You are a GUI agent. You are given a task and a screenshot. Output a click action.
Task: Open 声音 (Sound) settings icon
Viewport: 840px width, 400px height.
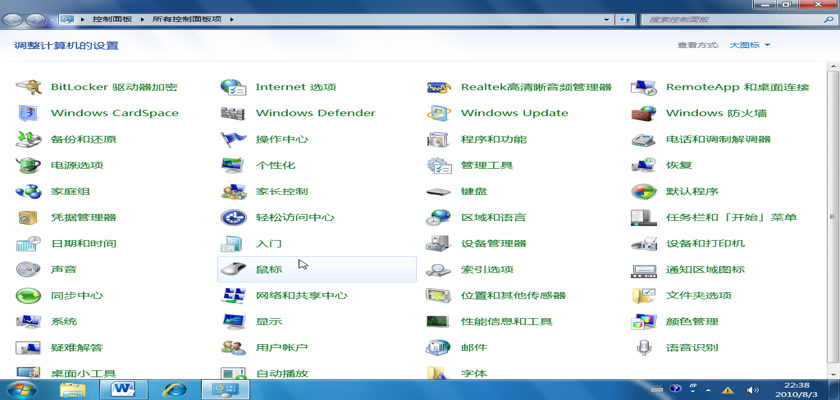28,269
